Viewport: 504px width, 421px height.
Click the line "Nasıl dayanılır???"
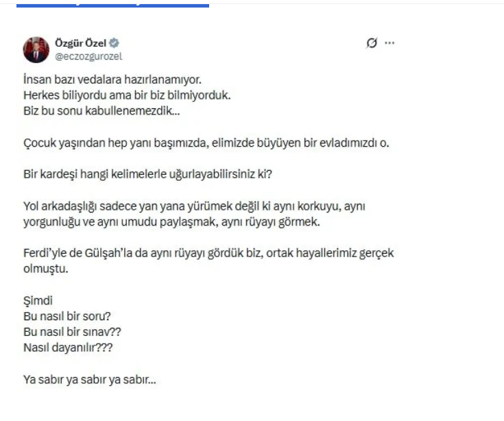[68, 348]
